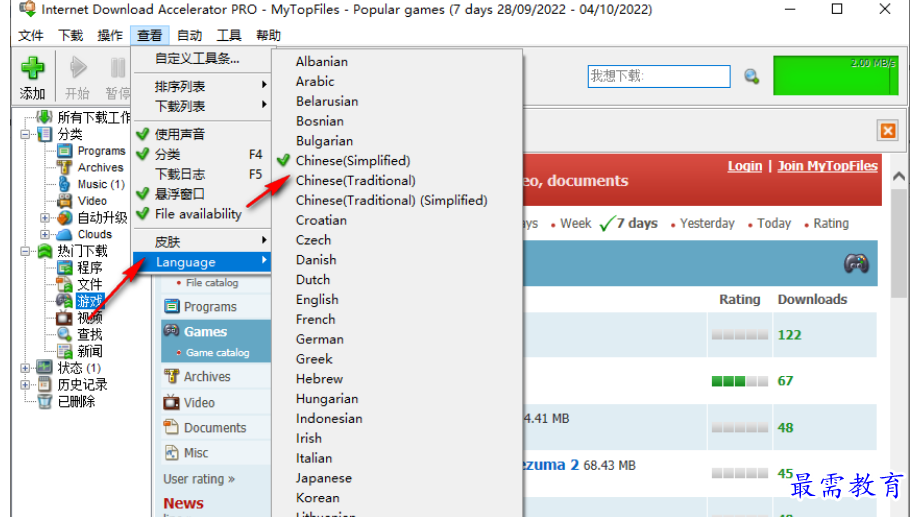Click the 历史记录 history icon
The image size is (912, 517).
pyautogui.click(x=45, y=384)
